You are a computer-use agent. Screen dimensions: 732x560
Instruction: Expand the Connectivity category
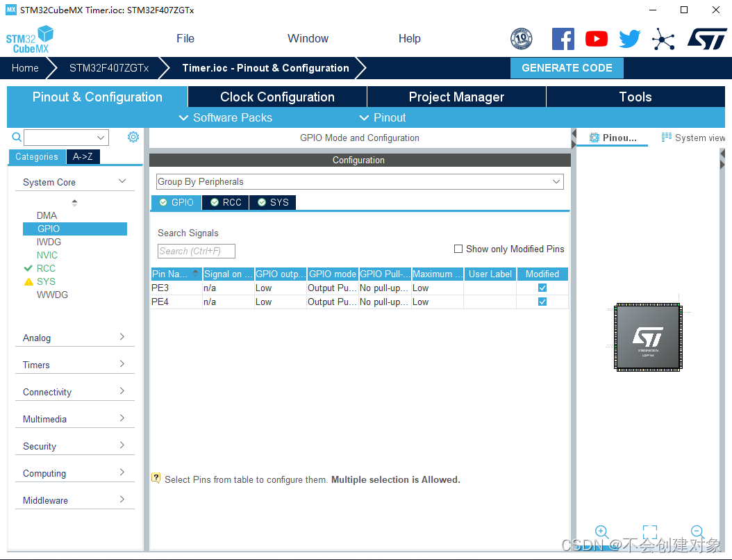point(75,392)
